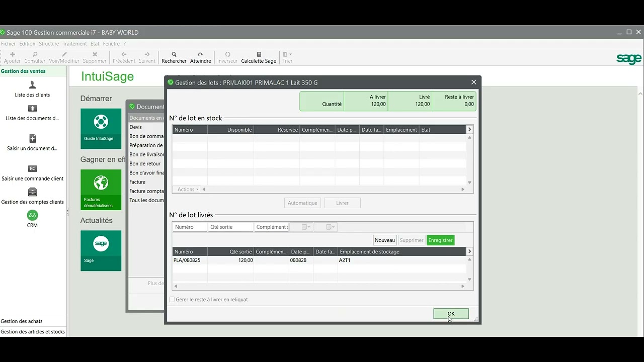Click Réservée column header
644x362 pixels.
[x=277, y=130]
